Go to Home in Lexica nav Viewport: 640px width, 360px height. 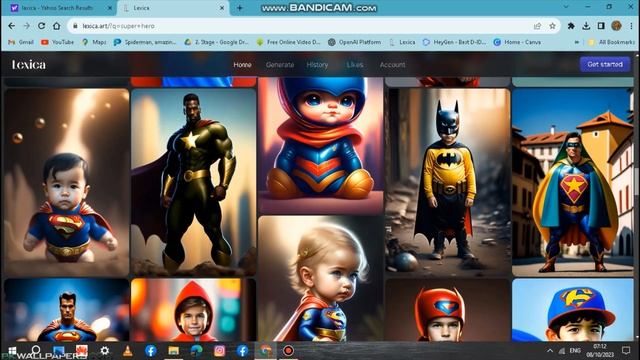point(242,64)
